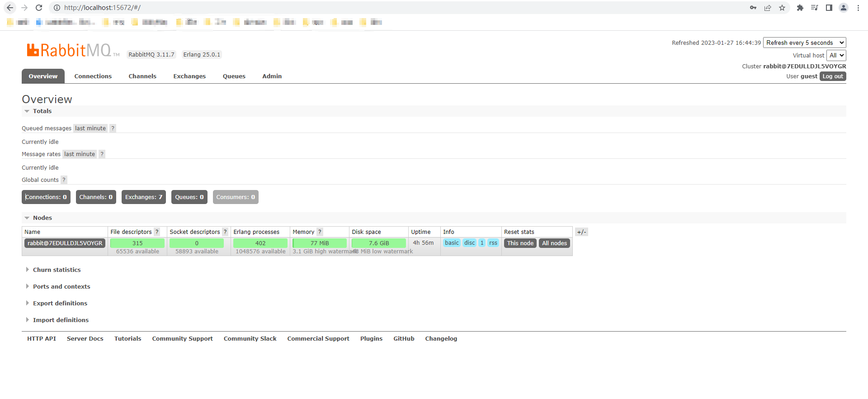The width and height of the screenshot is (868, 399).
Task: Click the 77 MiB memory bar
Action: pyautogui.click(x=320, y=243)
